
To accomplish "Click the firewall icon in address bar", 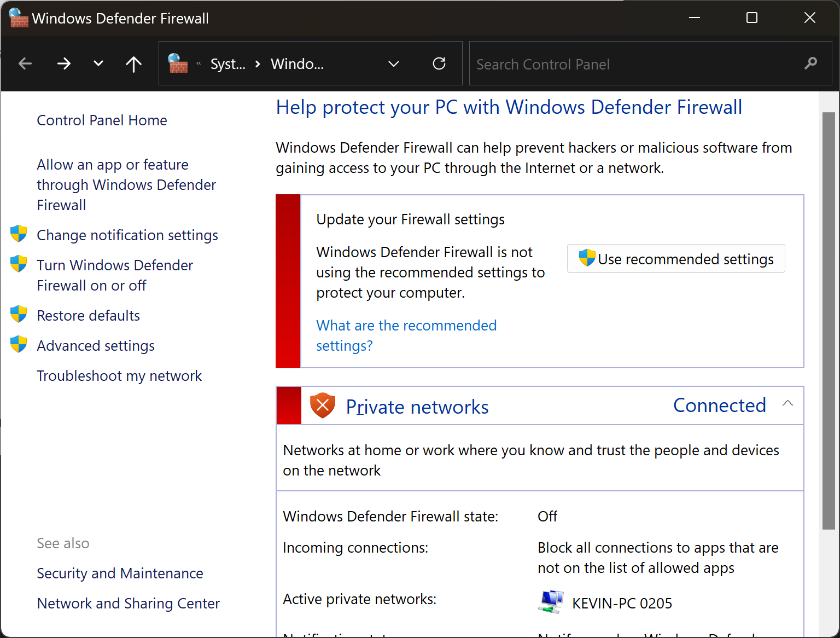I will click(x=178, y=63).
